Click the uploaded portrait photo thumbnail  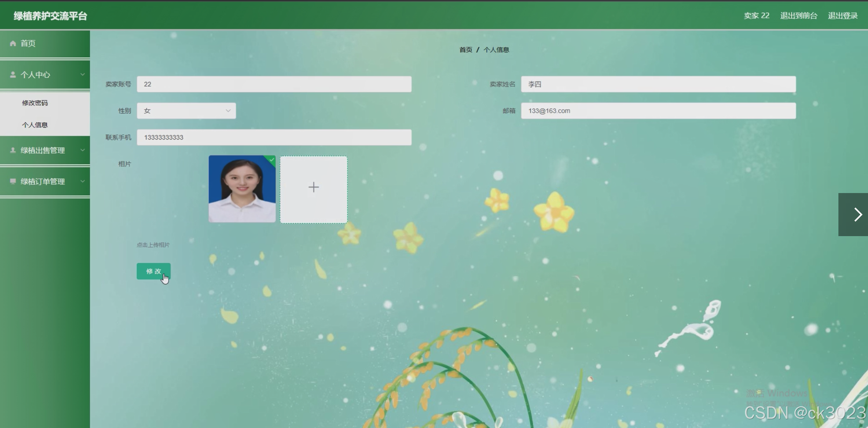point(242,189)
